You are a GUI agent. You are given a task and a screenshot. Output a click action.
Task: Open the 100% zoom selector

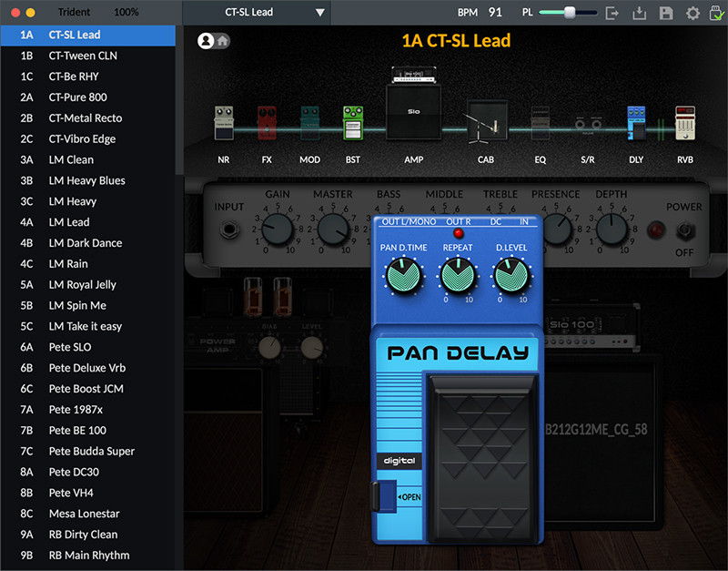(126, 13)
